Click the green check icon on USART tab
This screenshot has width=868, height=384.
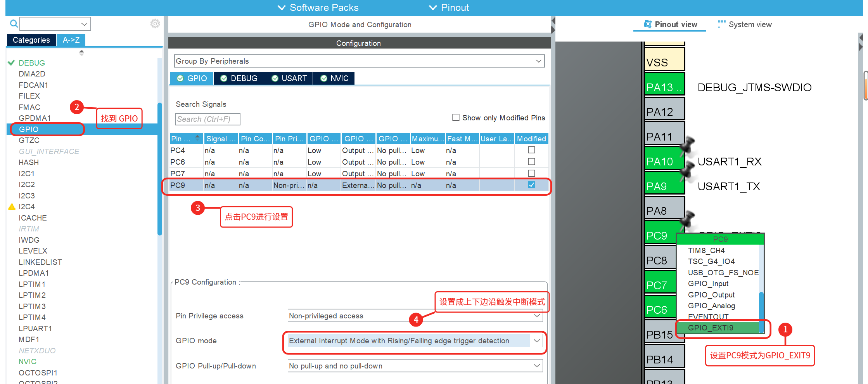click(275, 78)
